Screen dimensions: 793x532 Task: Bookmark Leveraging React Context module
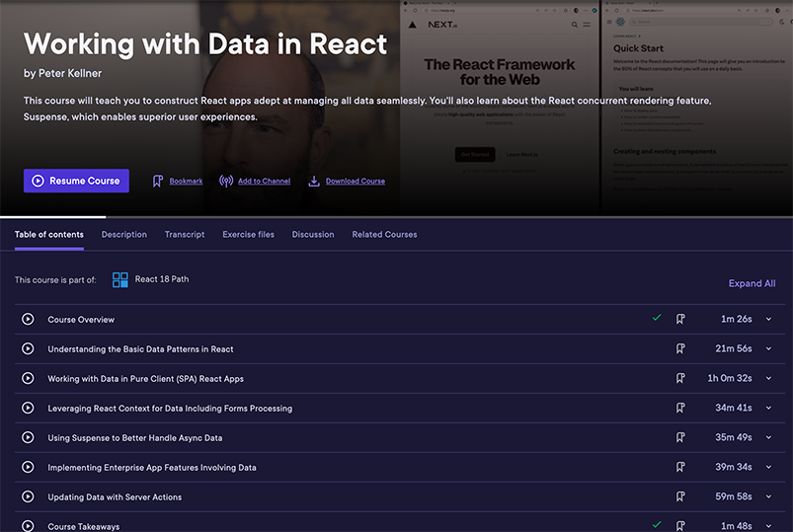680,408
